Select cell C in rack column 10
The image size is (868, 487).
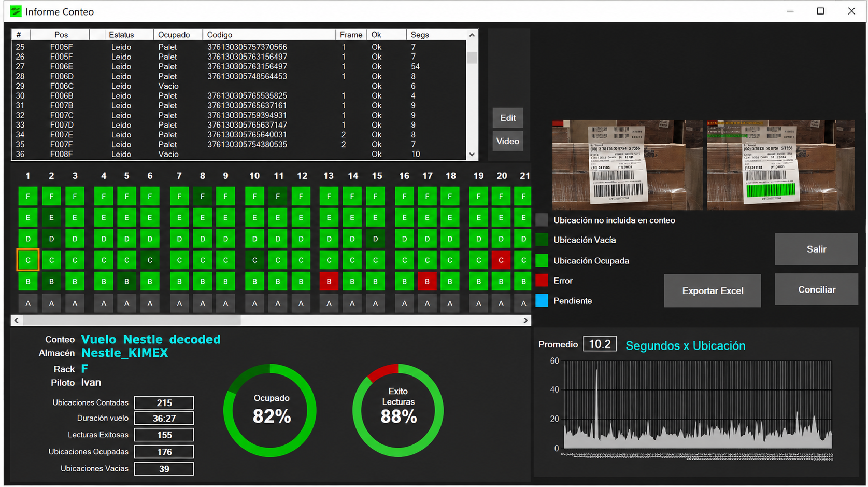point(254,260)
